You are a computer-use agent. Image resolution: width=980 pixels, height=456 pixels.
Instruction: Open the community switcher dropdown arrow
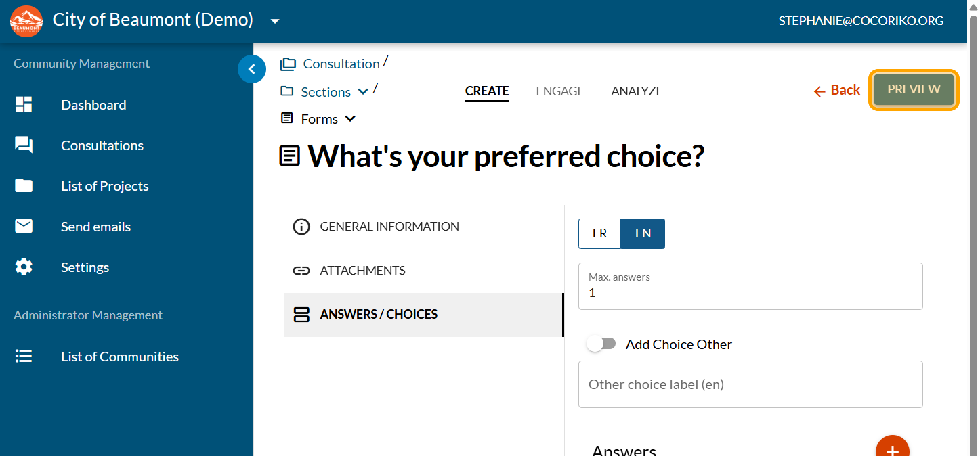(275, 21)
